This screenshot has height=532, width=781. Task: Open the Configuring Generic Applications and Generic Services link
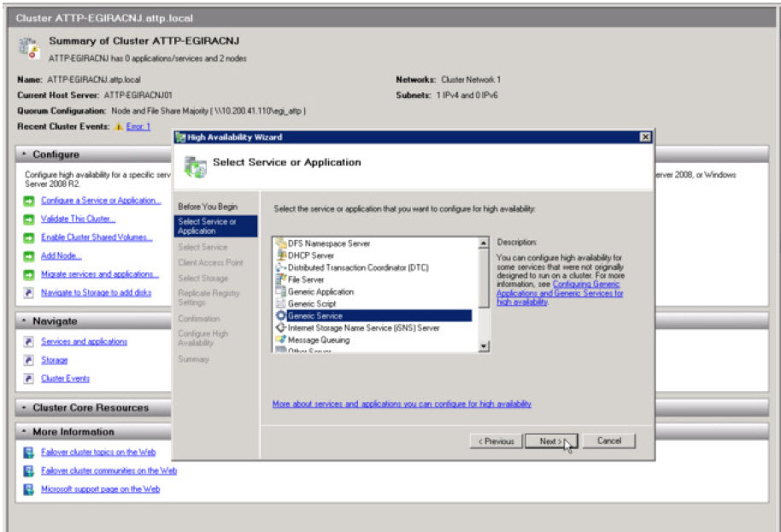[560, 293]
